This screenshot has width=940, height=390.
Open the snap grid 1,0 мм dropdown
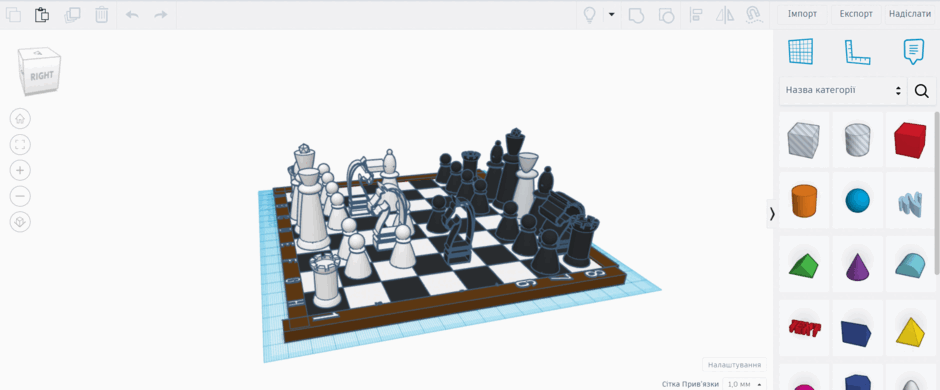pos(744,384)
